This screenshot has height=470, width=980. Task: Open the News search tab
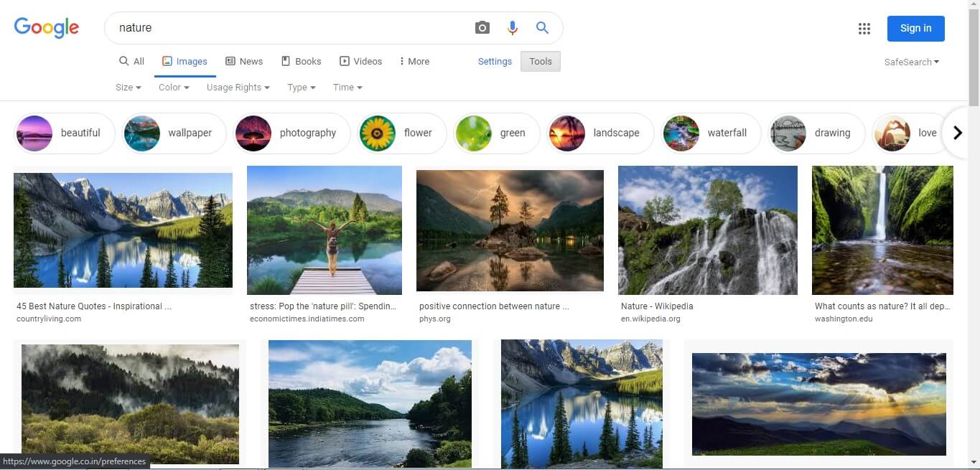tap(244, 61)
